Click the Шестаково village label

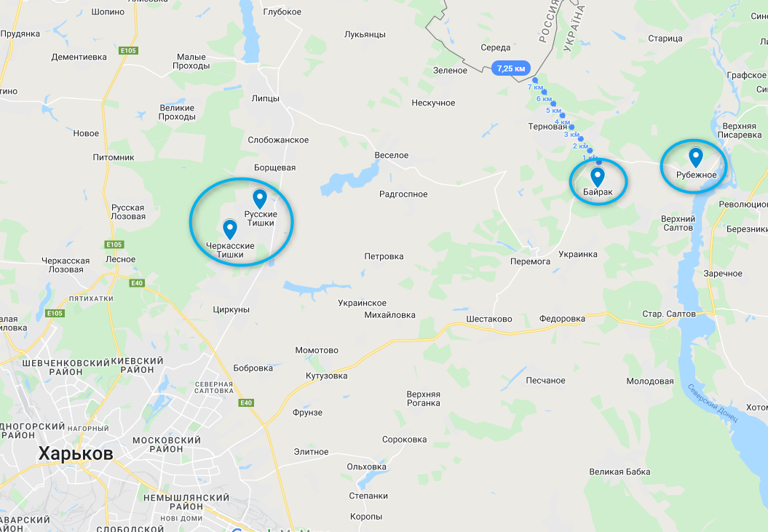coord(488,319)
